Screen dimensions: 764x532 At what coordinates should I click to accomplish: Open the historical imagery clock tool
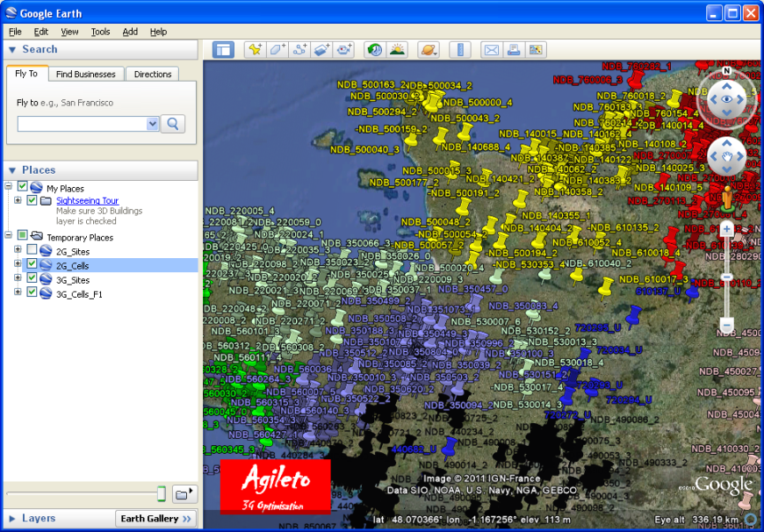pyautogui.click(x=374, y=50)
